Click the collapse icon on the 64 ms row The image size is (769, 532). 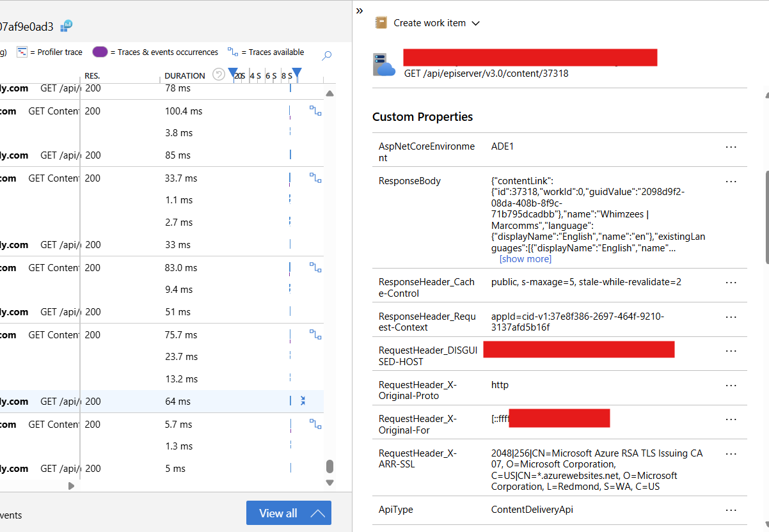[x=303, y=401]
